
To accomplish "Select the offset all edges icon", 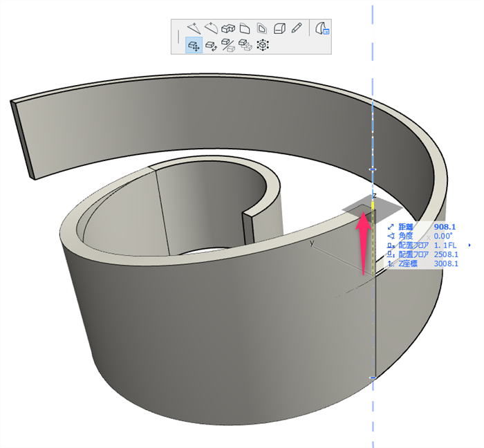I will [x=262, y=28].
